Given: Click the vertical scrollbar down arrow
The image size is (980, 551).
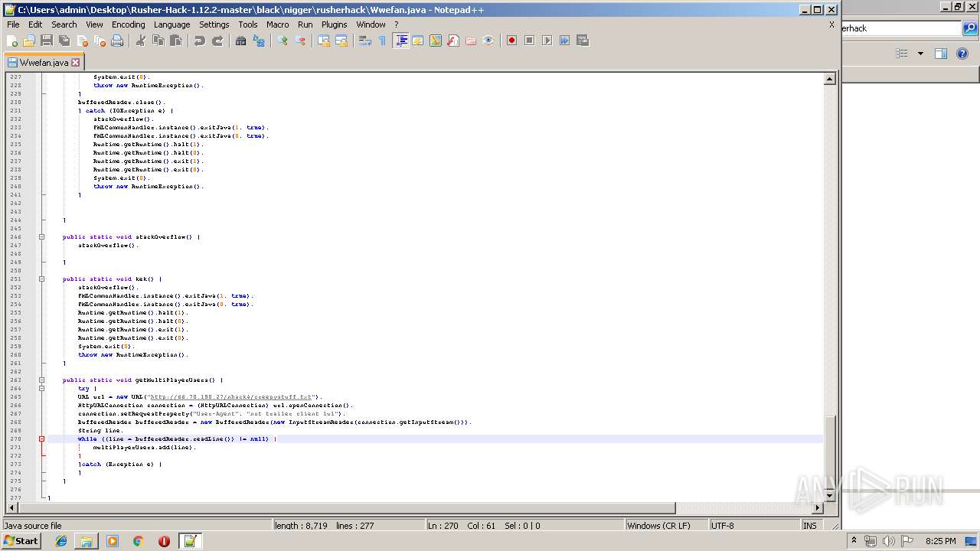Looking at the screenshot, I should click(x=829, y=496).
